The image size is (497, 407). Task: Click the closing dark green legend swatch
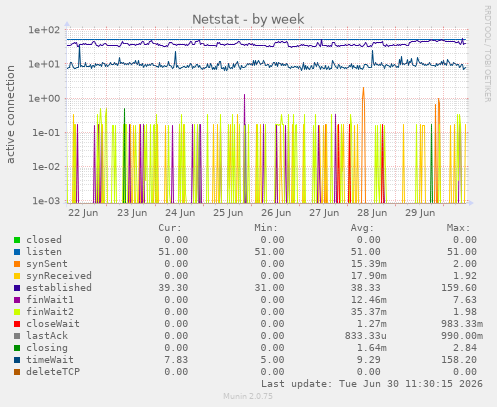pos(17,348)
